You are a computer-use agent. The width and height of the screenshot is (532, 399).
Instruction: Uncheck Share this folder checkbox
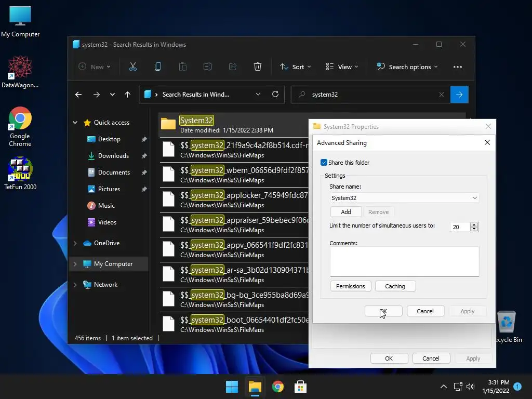(324, 163)
